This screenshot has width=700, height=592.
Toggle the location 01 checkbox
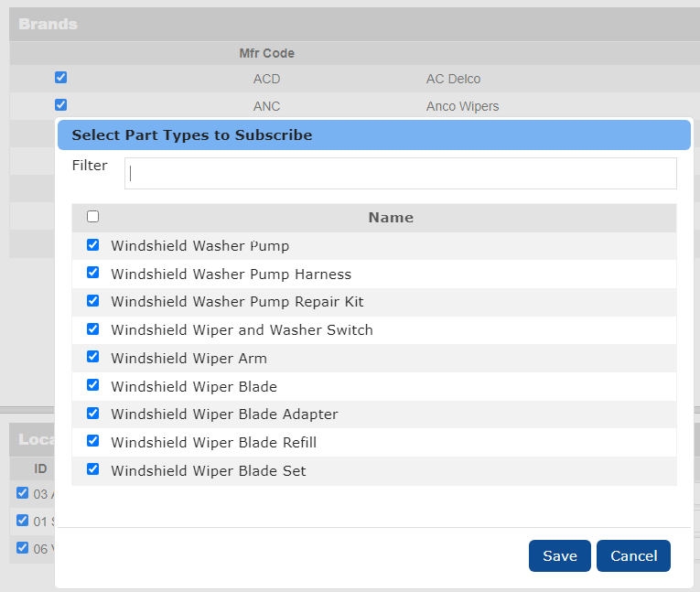23,521
